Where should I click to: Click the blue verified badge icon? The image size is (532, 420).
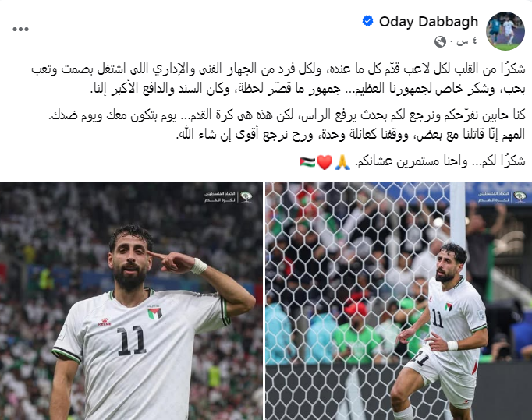[x=367, y=21]
